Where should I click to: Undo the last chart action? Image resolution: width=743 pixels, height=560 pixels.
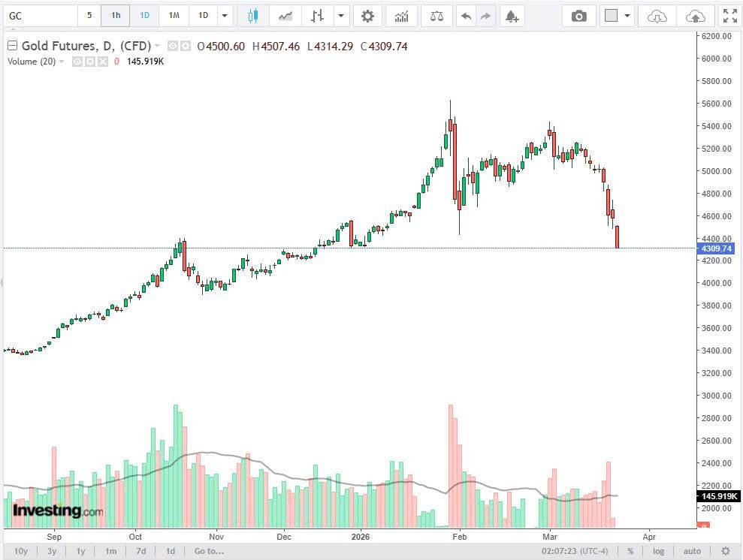click(x=467, y=16)
